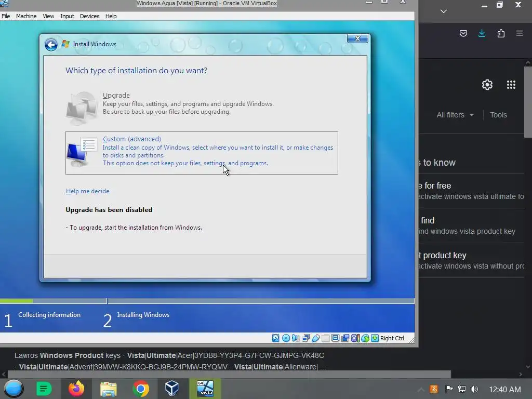Click the browser horizontal scrollbar
Image resolution: width=532 pixels, height=399 pixels.
tap(229, 374)
